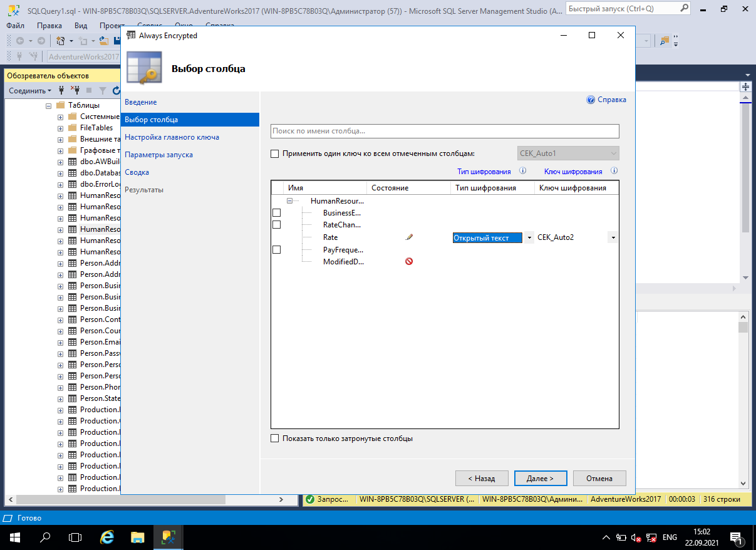The height and width of the screenshot is (550, 756).
Task: Open Task View from the taskbar
Action: (x=75, y=537)
